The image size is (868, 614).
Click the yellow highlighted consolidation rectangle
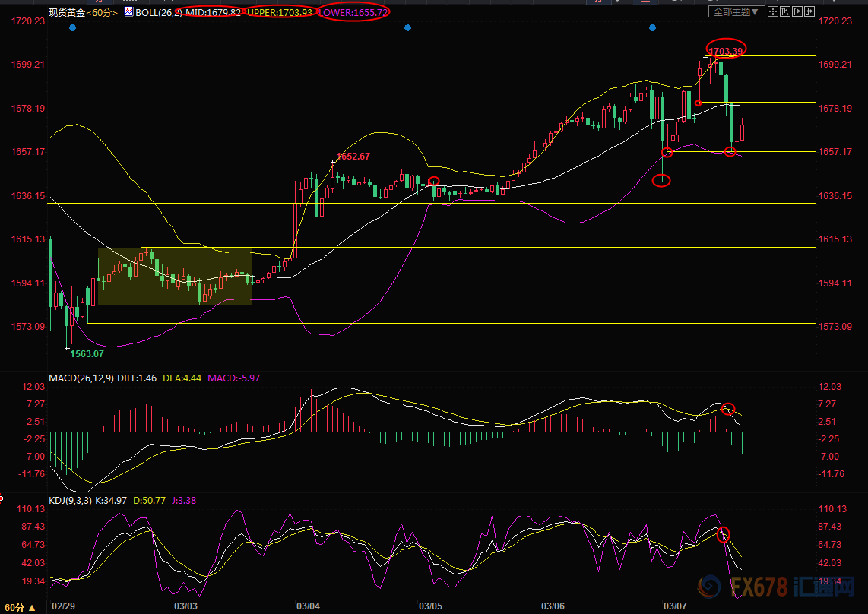175,277
